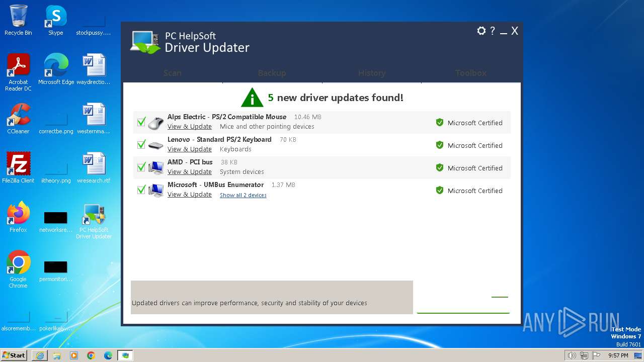Open CCleaner desktop shortcut

point(18,119)
